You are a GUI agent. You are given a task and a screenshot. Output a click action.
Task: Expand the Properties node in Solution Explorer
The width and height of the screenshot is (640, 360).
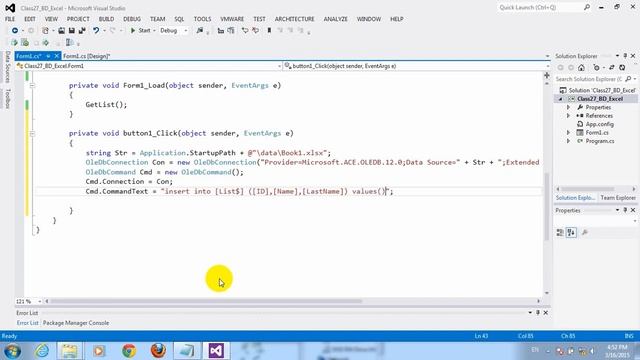point(568,107)
